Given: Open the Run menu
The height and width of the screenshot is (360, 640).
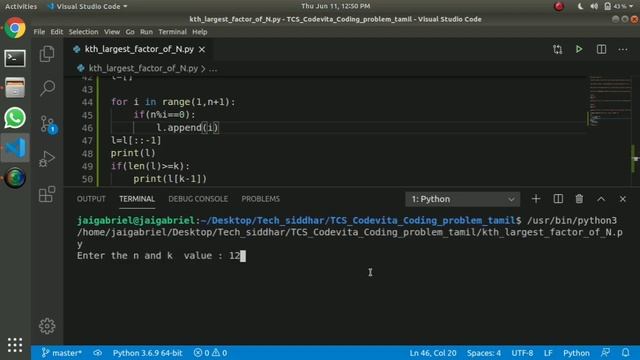Looking at the screenshot, I should pos(146,32).
